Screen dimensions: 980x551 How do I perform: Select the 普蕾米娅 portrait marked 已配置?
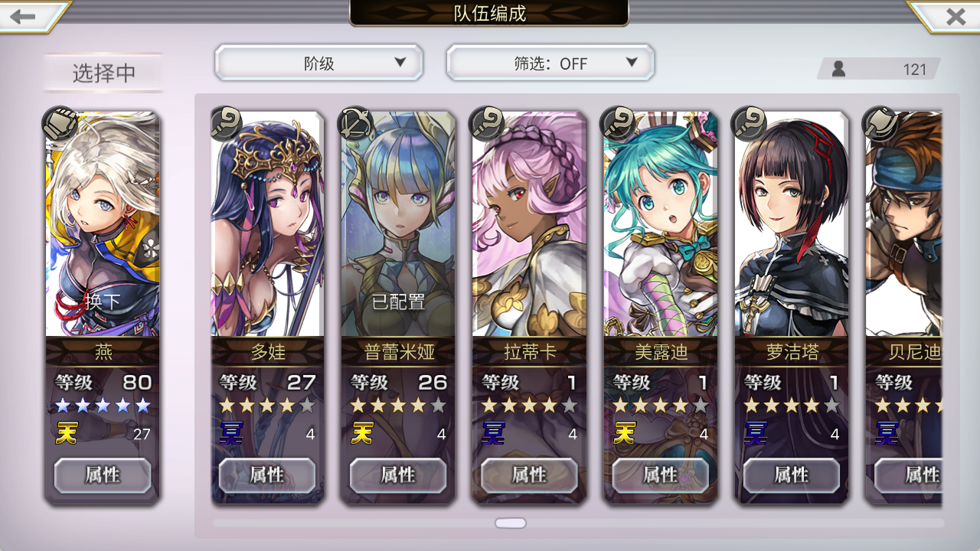point(398,223)
